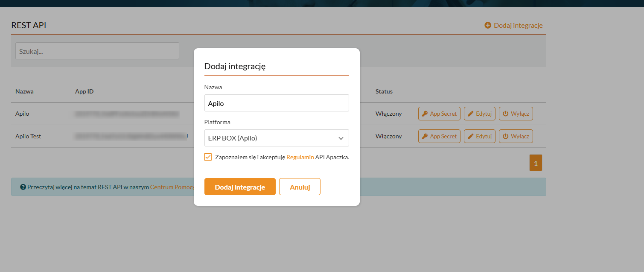Open the Regulamin link
This screenshot has width=644, height=272.
pyautogui.click(x=300, y=157)
